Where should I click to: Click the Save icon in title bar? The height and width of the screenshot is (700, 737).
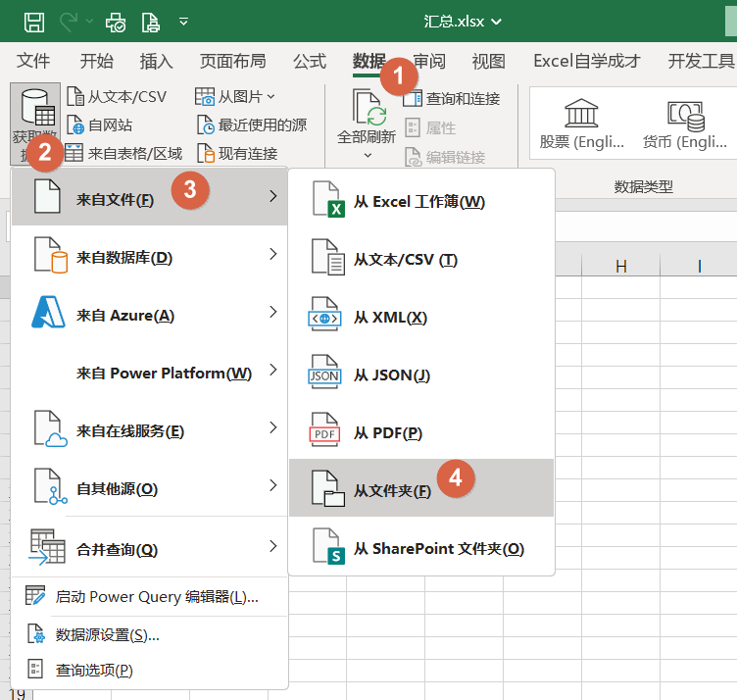point(34,23)
